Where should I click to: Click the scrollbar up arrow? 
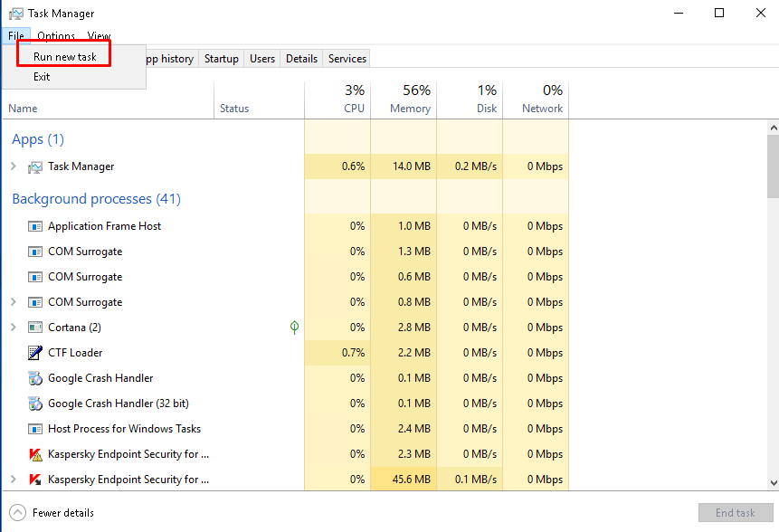[773, 128]
